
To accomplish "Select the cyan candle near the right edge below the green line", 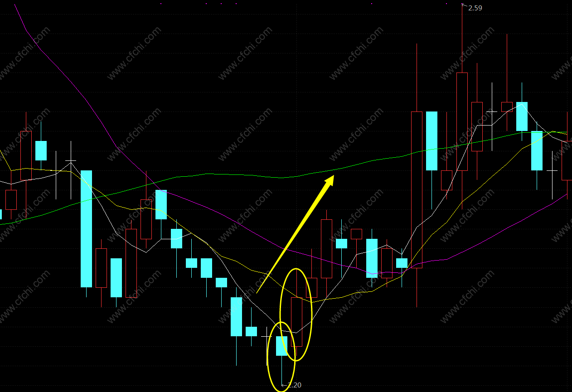I will [x=537, y=151].
